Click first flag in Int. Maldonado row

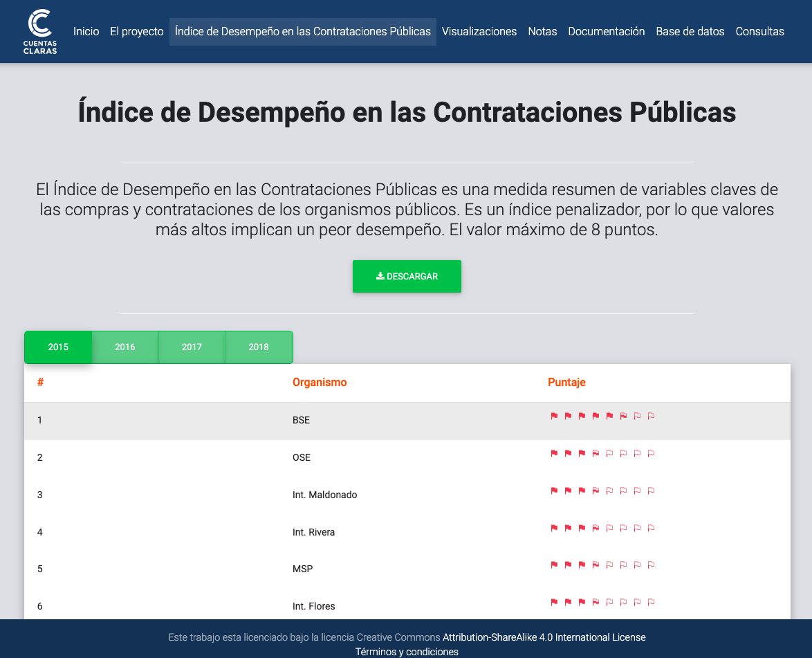coord(554,491)
